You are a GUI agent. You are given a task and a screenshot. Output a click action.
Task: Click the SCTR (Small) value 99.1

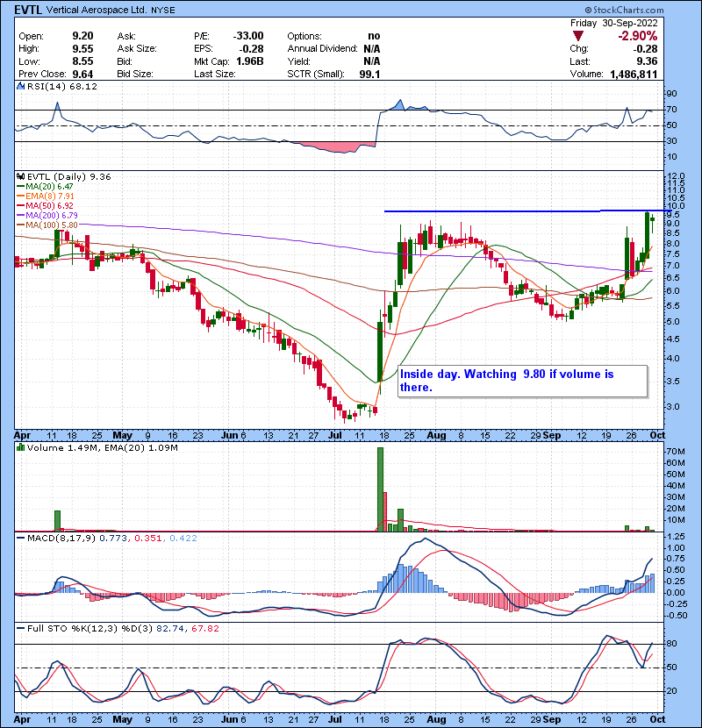[369, 75]
